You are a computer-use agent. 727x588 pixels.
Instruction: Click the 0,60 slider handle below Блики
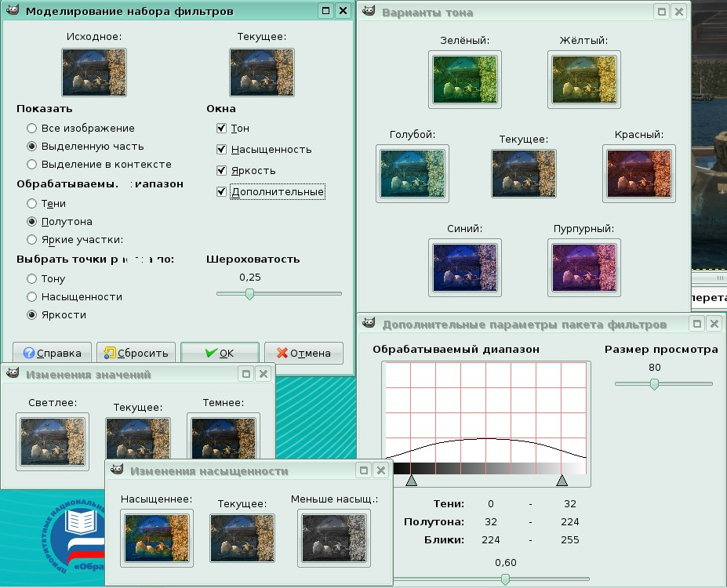point(505,579)
